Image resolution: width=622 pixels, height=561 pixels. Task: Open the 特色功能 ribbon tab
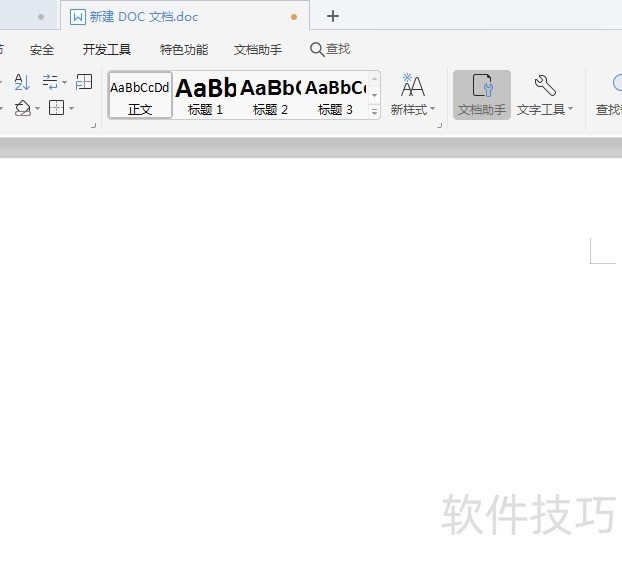pyautogui.click(x=184, y=50)
